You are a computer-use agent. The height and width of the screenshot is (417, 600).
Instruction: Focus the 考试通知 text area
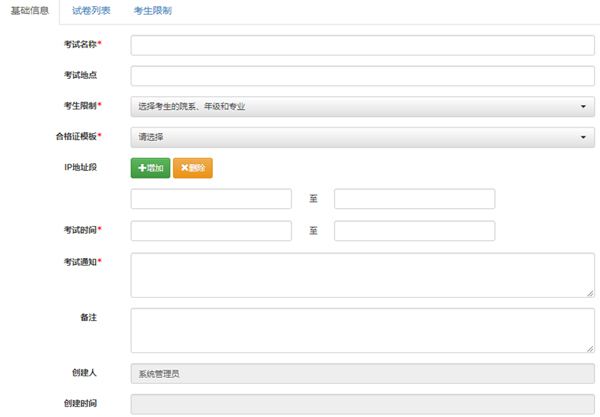coord(362,274)
